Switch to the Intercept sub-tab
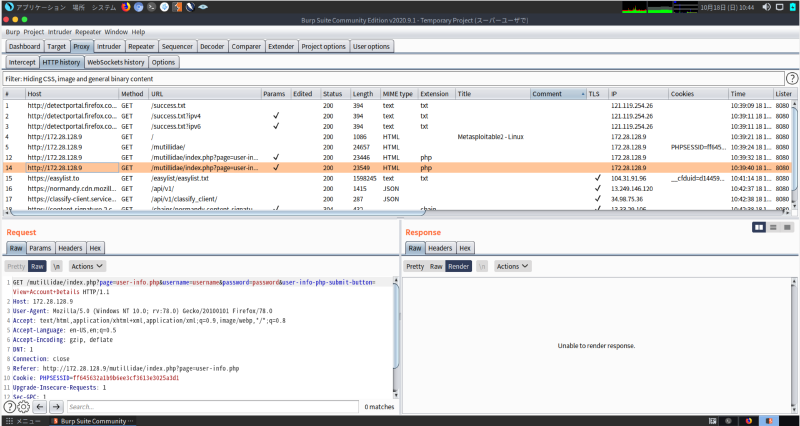The height and width of the screenshot is (426, 800). (x=22, y=62)
